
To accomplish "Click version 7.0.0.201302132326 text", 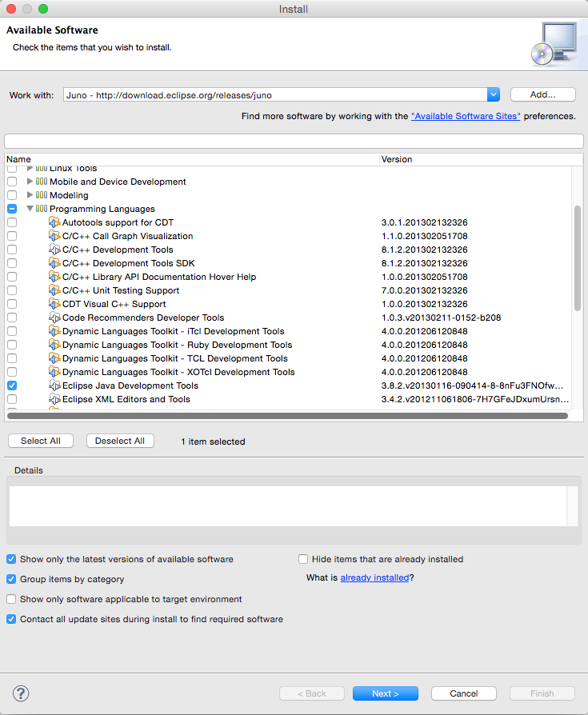I will point(424,290).
